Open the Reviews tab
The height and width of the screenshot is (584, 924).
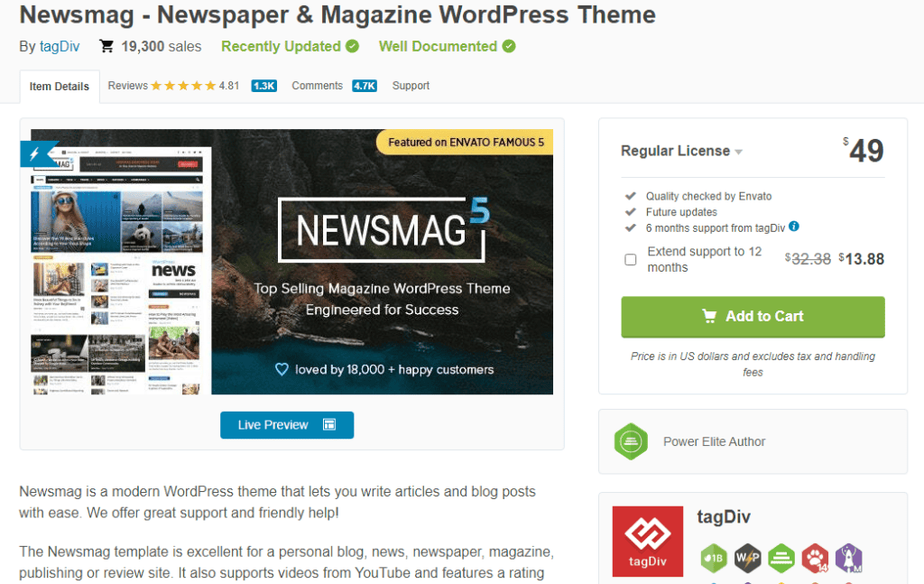(128, 86)
